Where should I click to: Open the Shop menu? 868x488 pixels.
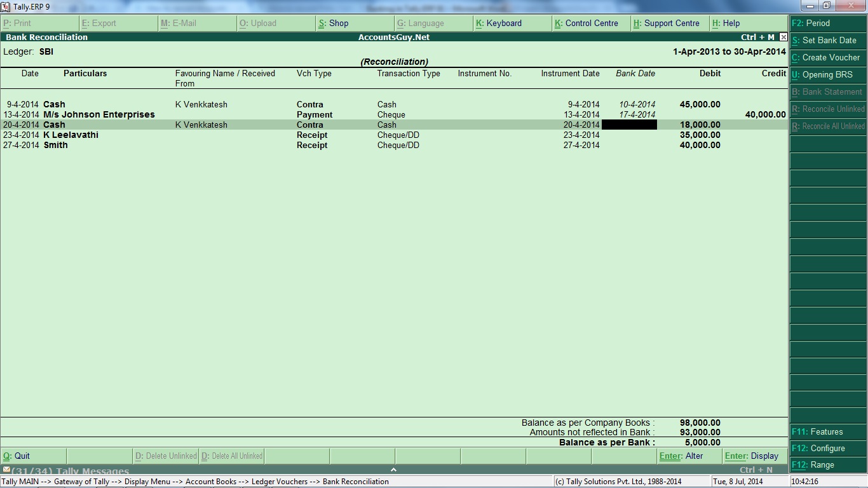tap(355, 24)
